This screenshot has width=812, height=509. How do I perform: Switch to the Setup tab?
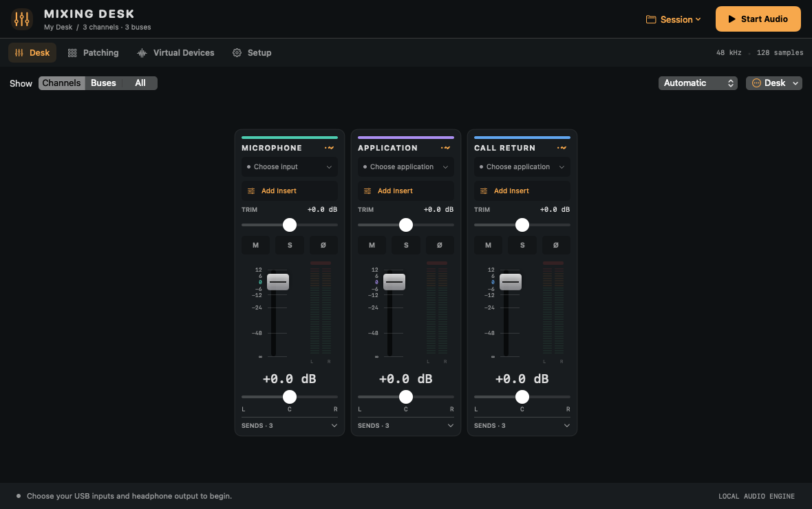252,53
